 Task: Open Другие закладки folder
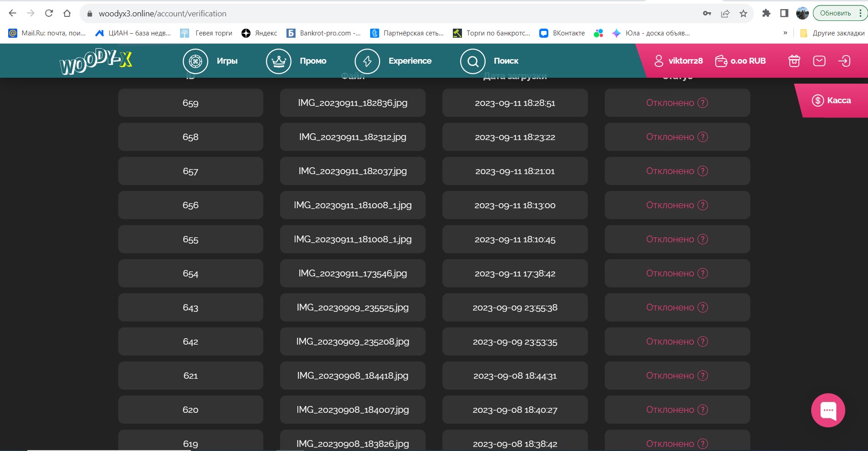point(832,33)
